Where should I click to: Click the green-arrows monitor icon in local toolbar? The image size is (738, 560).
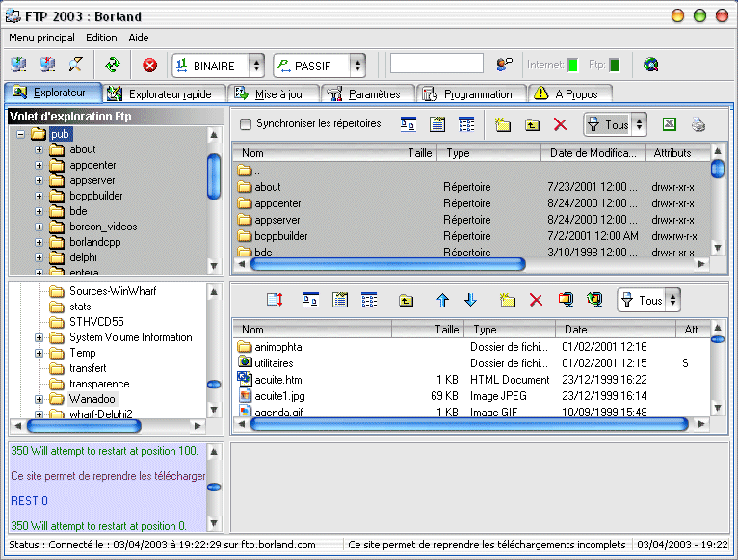[x=594, y=300]
